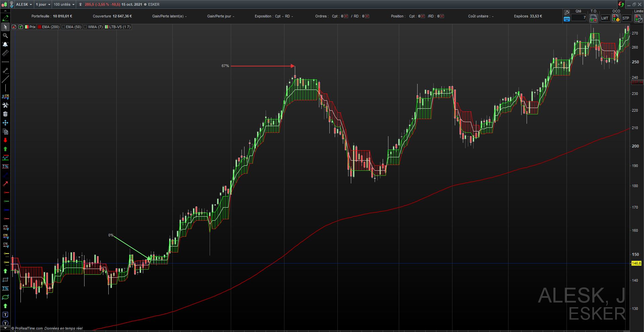Click the LTB-V5 color swatch
The height and width of the screenshot is (332, 644).
107,27
